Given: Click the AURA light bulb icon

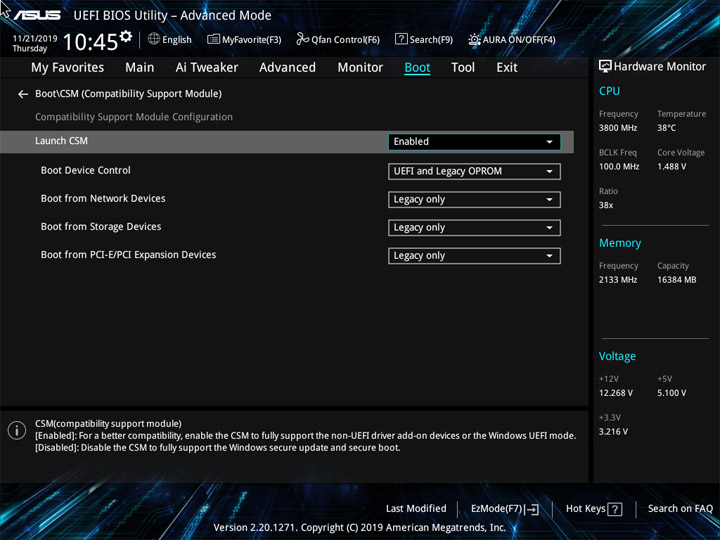Looking at the screenshot, I should (474, 39).
